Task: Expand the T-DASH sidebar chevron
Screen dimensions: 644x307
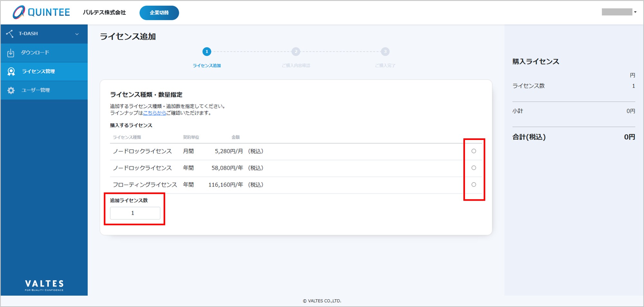Action: (x=77, y=34)
